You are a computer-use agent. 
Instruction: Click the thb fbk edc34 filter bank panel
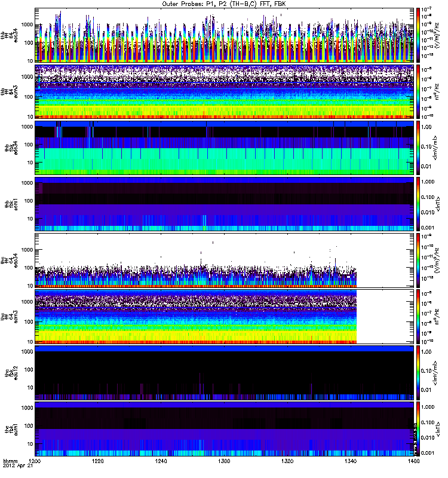tap(225, 147)
